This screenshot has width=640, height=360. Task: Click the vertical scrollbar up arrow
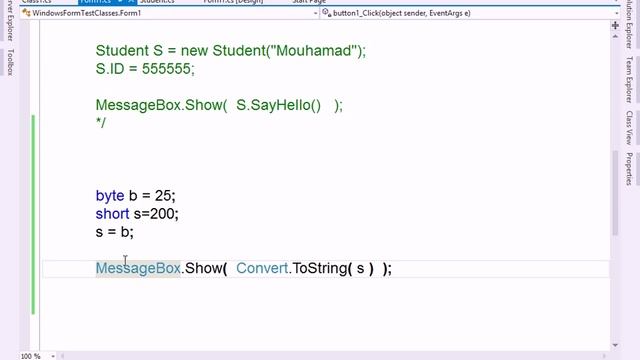pyautogui.click(x=615, y=36)
